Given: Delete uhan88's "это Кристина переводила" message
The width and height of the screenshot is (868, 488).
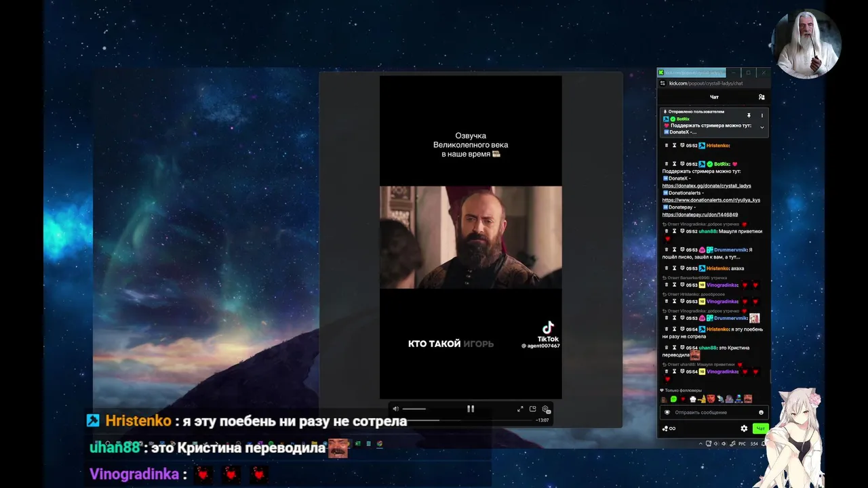Looking at the screenshot, I should pyautogui.click(x=667, y=348).
